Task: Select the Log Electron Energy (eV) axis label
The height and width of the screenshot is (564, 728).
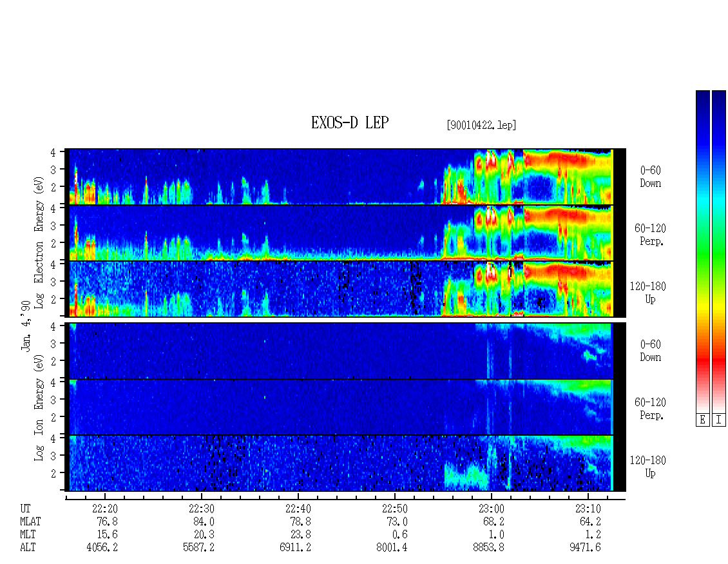Action: pyautogui.click(x=39, y=242)
